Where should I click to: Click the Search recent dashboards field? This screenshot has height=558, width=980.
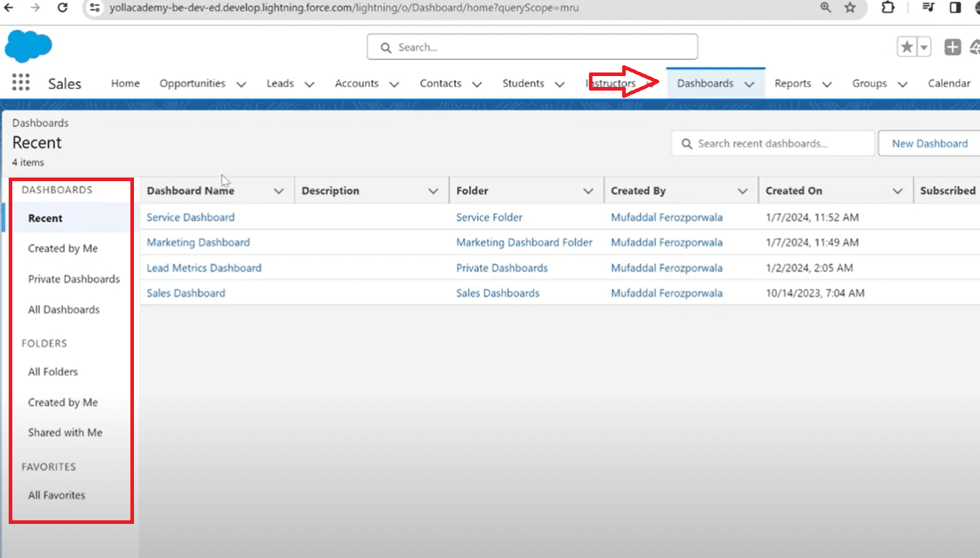pyautogui.click(x=773, y=143)
